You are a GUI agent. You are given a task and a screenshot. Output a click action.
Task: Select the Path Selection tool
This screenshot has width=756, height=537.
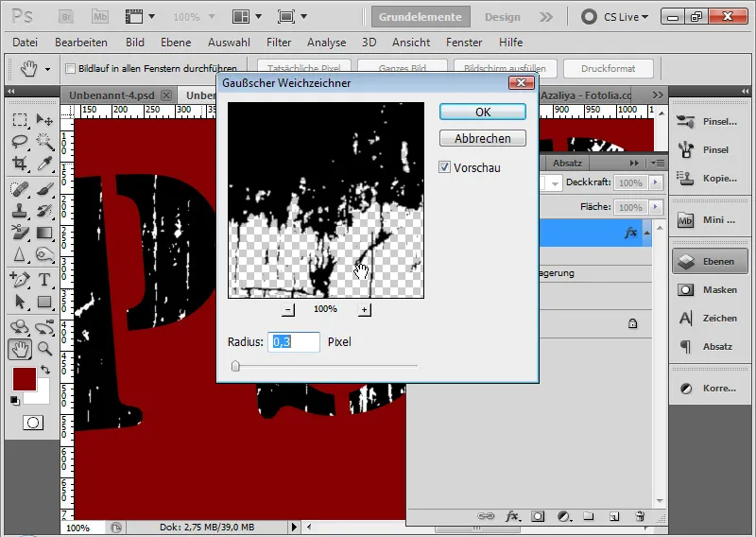click(19, 302)
